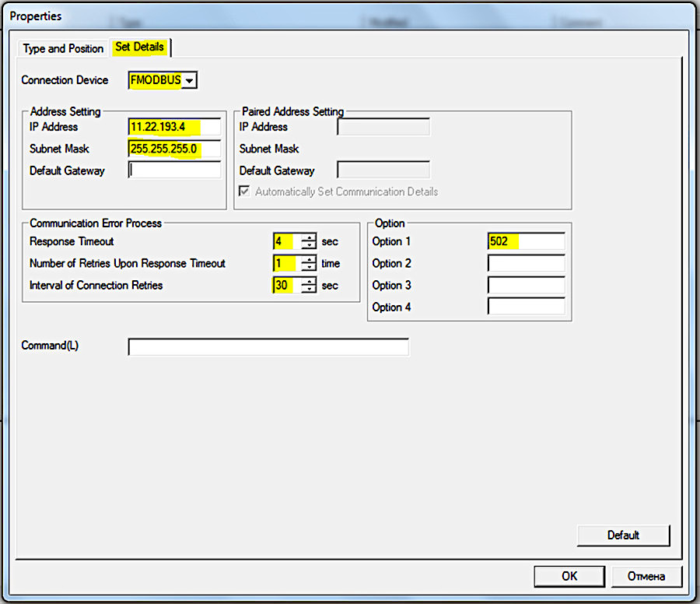700x604 pixels.
Task: Increase Number of Retries with up arrow
Action: (x=309, y=259)
